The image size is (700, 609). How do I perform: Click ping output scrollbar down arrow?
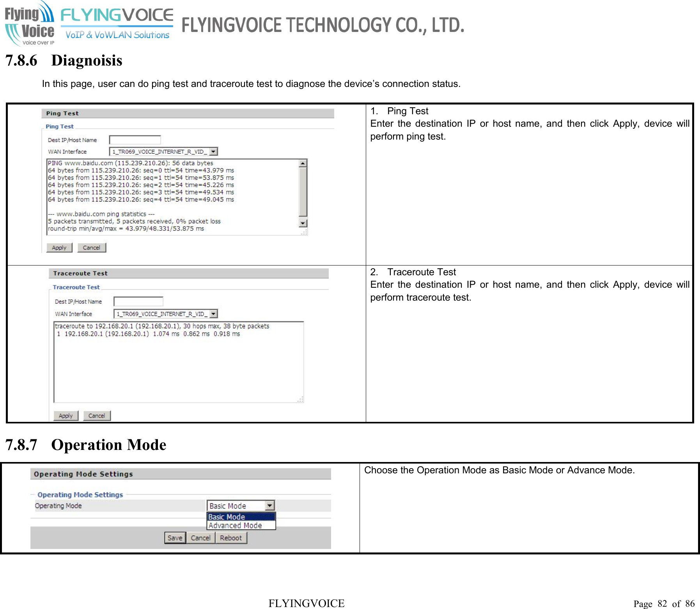(x=303, y=223)
